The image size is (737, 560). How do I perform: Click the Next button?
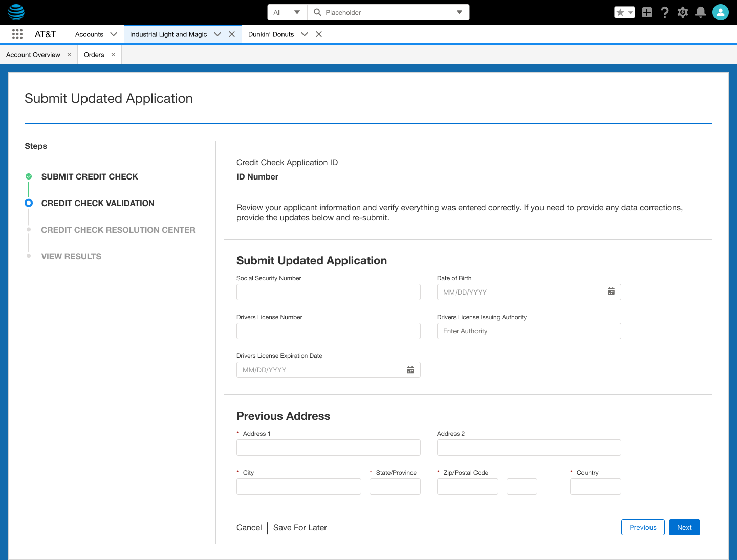coord(684,527)
